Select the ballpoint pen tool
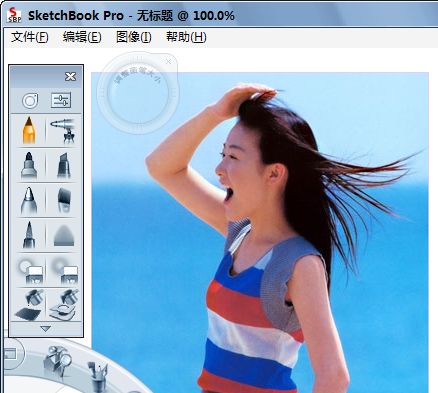Screen dimensions: 438x393 click(29, 200)
